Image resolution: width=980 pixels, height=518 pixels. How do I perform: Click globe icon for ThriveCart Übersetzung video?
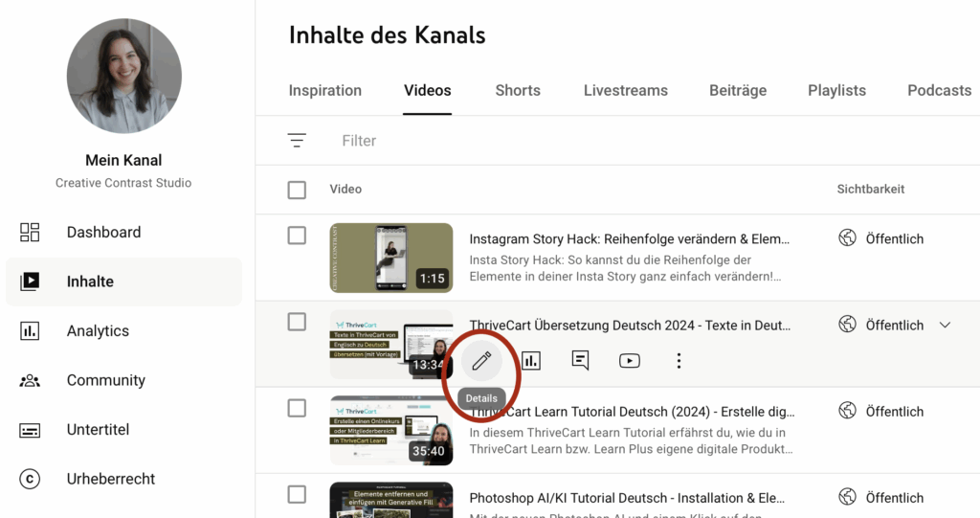point(847,325)
